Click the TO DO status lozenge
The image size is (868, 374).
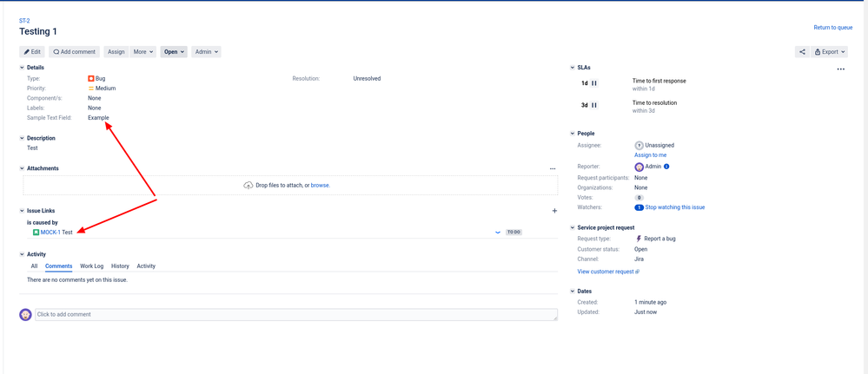click(x=514, y=233)
